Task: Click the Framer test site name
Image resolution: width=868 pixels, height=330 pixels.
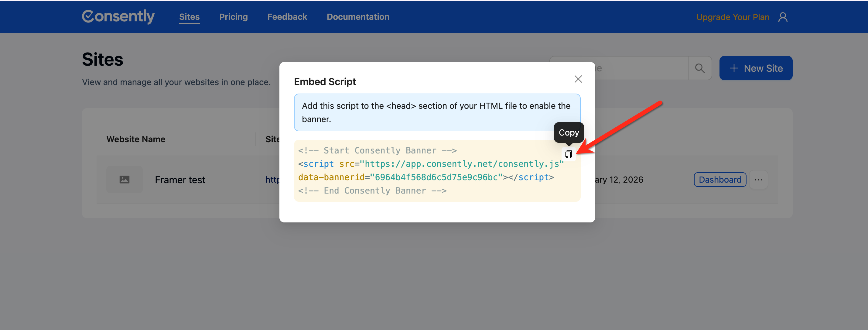Action: [180, 180]
